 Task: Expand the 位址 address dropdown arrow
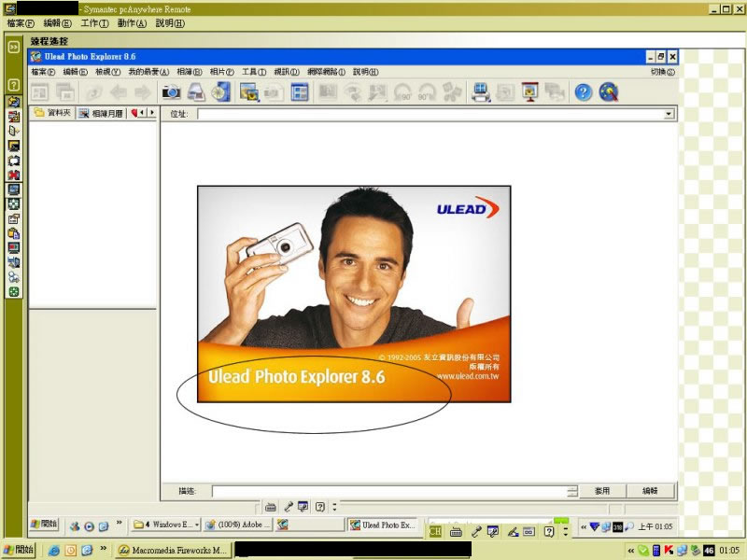[669, 114]
